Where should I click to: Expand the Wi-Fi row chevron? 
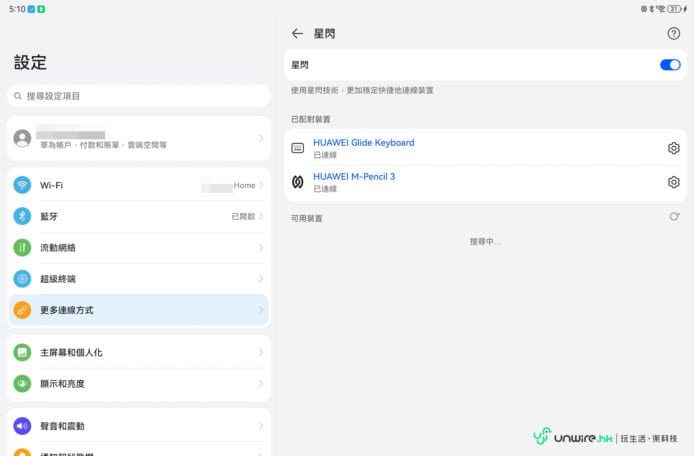point(261,185)
